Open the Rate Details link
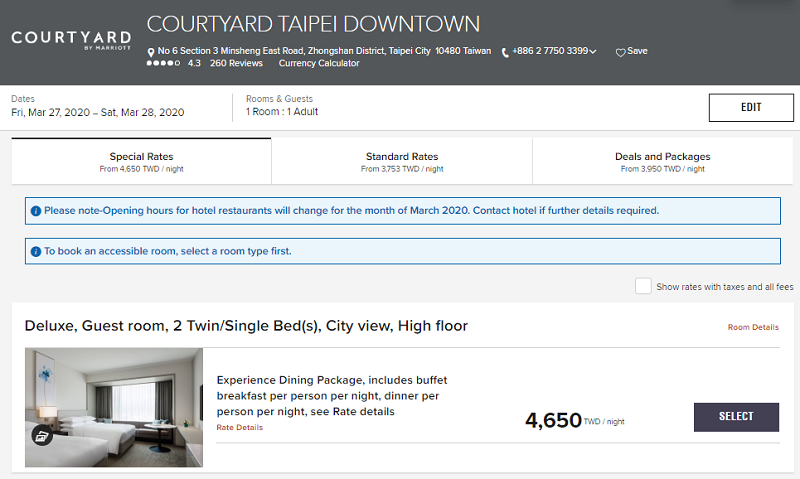800x479 pixels. pyautogui.click(x=239, y=427)
